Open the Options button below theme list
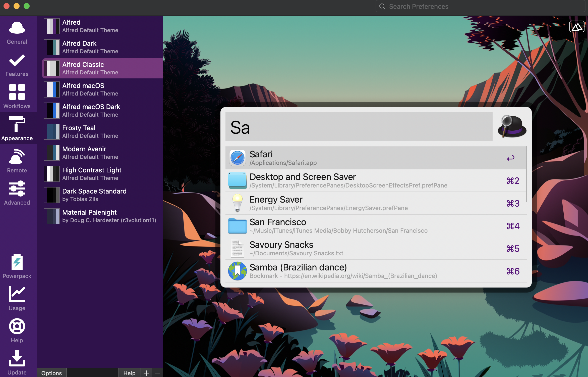This screenshot has height=377, width=588. click(52, 373)
